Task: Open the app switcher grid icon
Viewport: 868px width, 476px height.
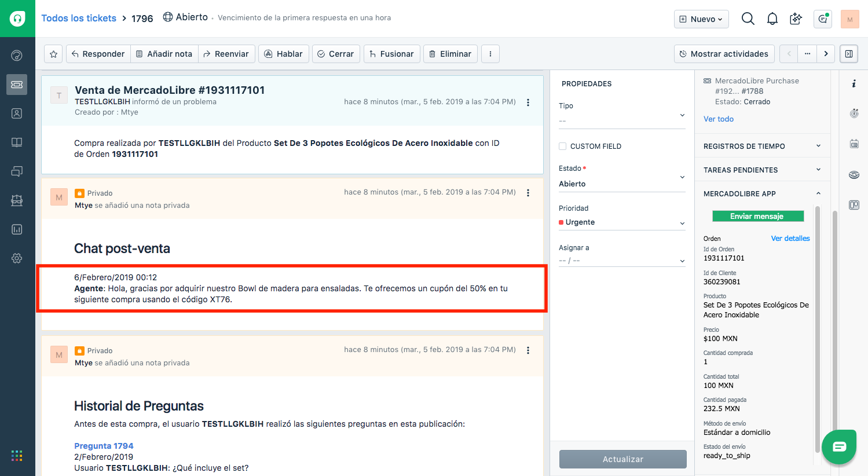Action: click(17, 456)
